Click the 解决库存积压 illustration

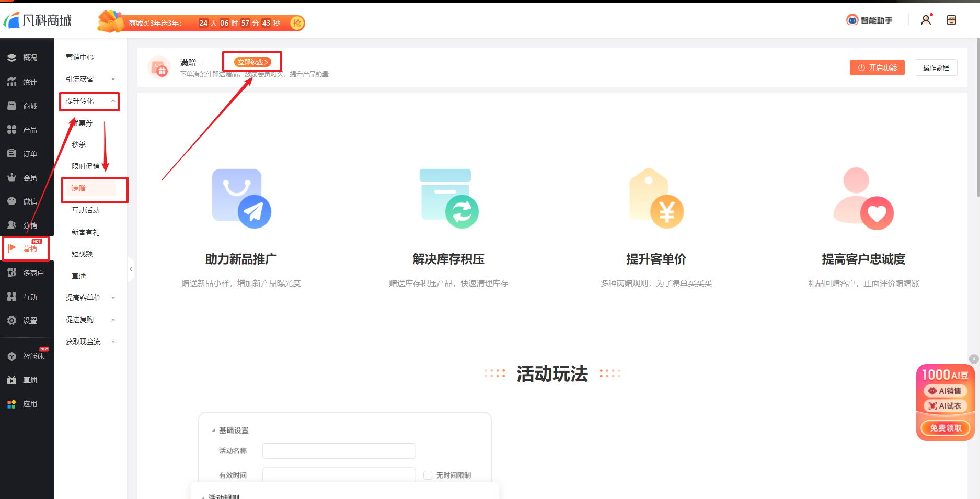pos(448,198)
